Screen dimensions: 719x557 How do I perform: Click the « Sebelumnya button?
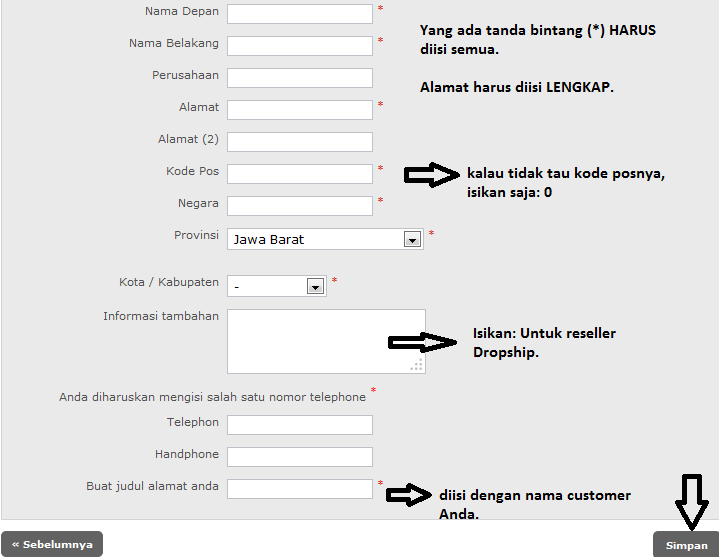52,545
